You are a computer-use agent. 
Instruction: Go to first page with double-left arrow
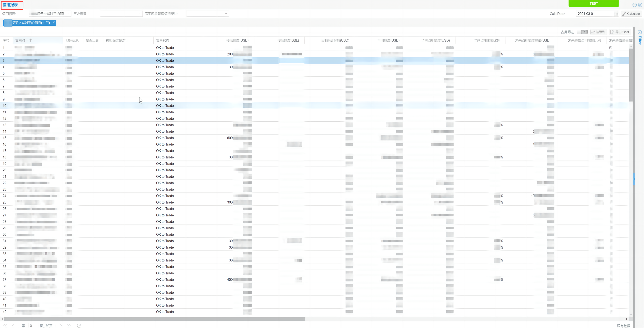(5, 325)
